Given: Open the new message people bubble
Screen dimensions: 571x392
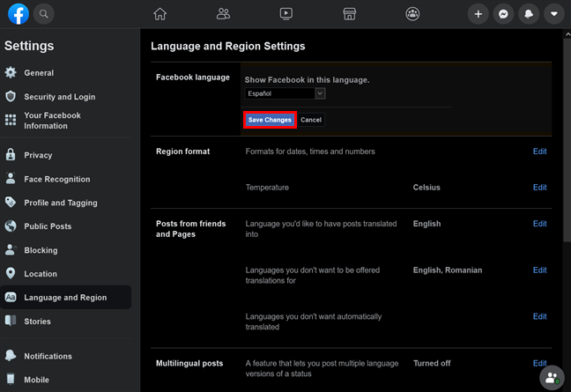Looking at the screenshot, I should [x=552, y=377].
